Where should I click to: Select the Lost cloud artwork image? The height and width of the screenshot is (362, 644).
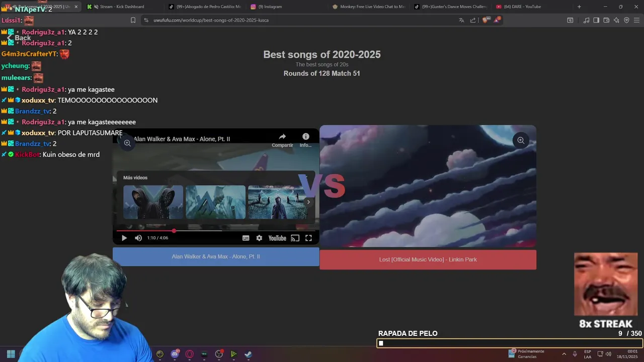[428, 186]
